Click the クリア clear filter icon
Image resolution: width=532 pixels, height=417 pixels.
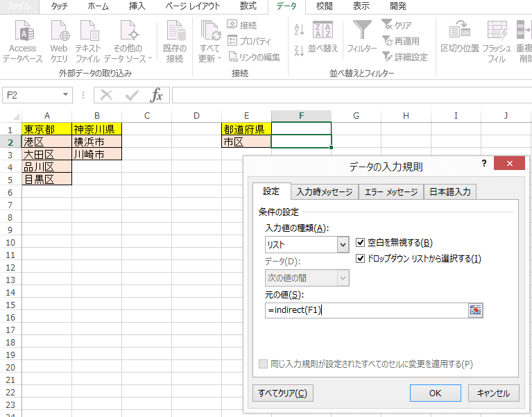tap(387, 24)
